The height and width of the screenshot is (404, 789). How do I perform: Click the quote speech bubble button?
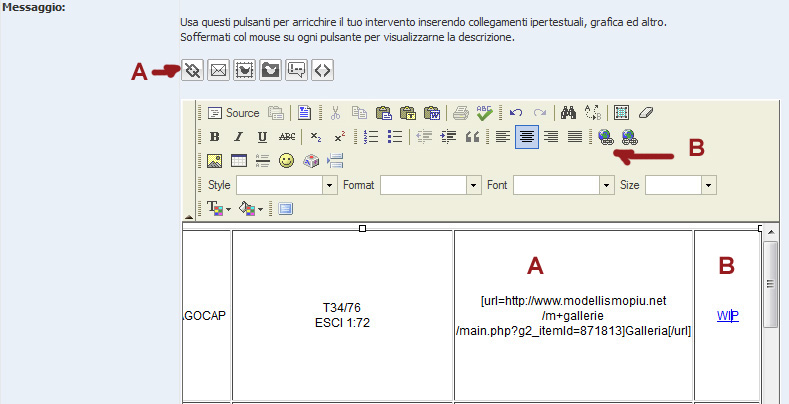(296, 71)
